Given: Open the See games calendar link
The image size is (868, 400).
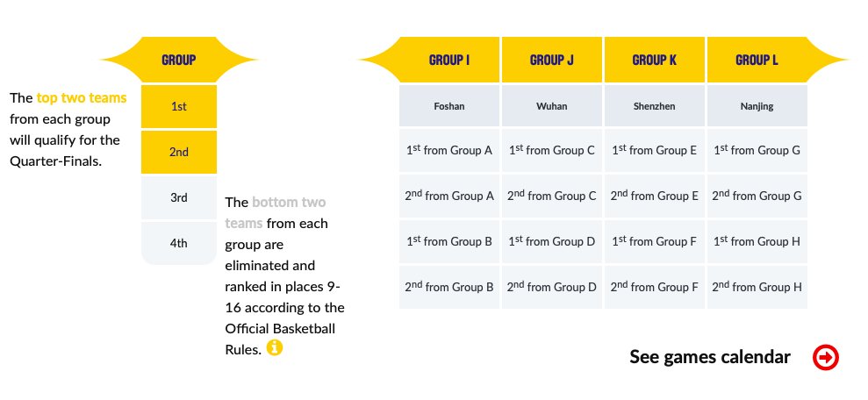Looking at the screenshot, I should (710, 357).
